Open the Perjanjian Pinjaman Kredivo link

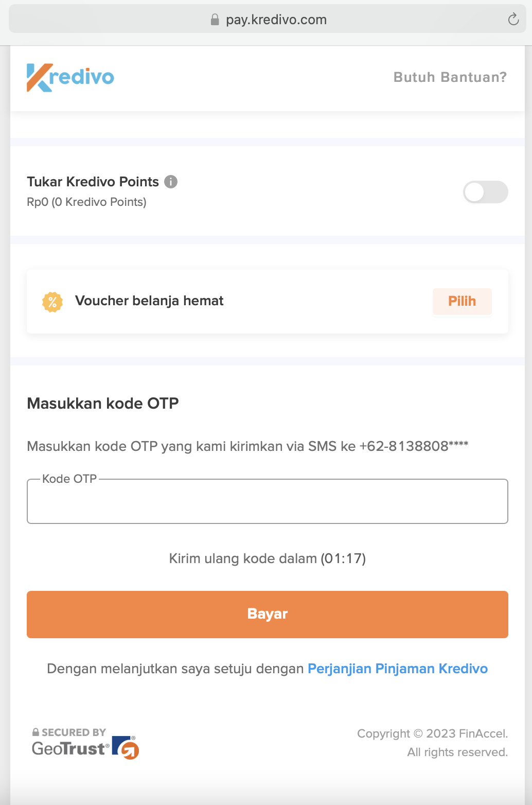click(x=398, y=669)
